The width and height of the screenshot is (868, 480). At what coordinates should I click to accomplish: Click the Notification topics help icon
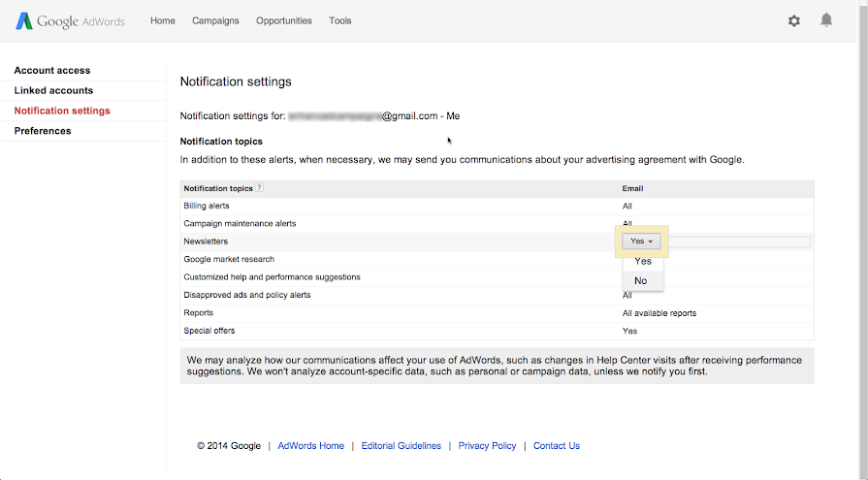tap(259, 188)
